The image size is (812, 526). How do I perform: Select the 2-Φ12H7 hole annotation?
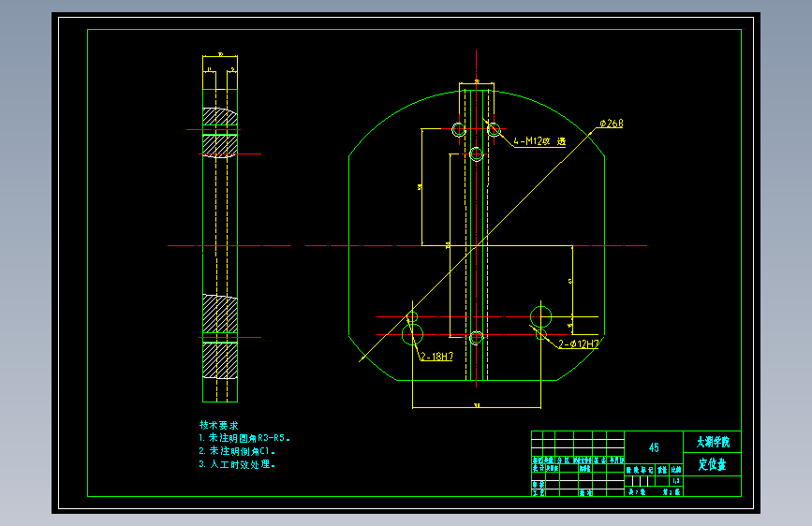click(x=579, y=343)
